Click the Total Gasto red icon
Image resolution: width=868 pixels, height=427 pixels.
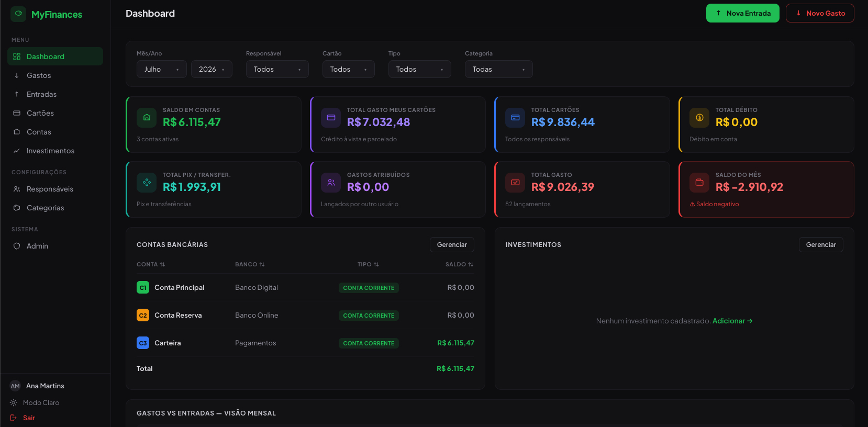pyautogui.click(x=515, y=183)
